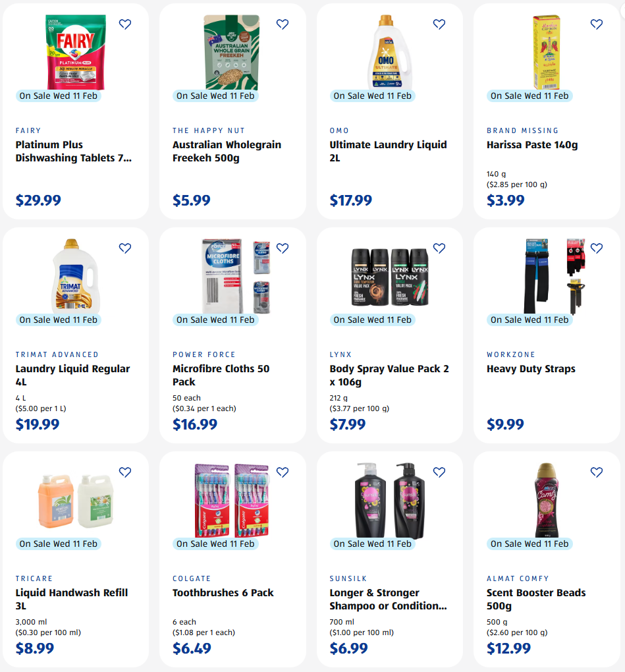Favorite the Fairy Platinum Plus dishwashing tablets
The image size is (625, 672).
pos(125,24)
